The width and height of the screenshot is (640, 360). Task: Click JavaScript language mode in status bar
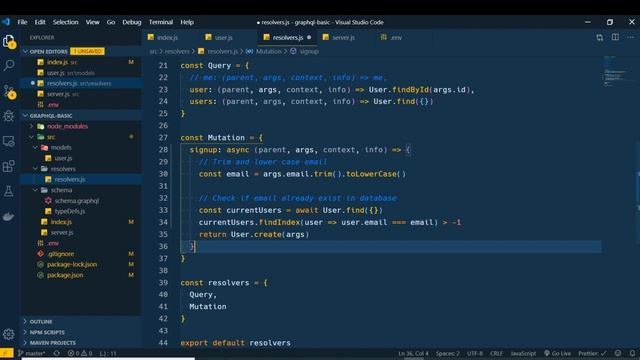tap(523, 353)
